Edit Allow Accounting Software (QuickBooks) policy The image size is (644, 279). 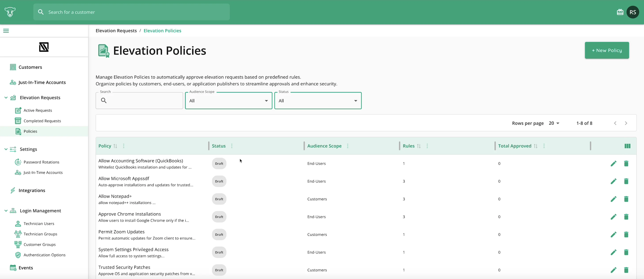(x=614, y=163)
